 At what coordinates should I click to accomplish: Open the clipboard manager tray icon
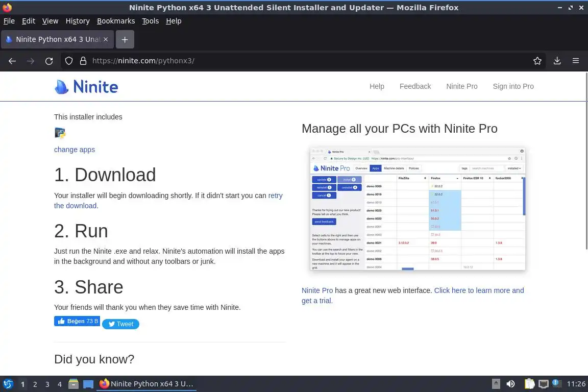(x=529, y=384)
